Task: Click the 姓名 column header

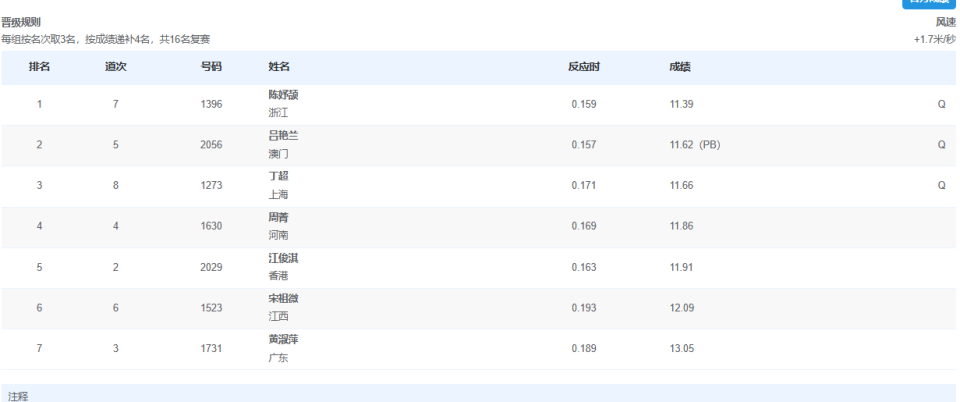Action: [x=279, y=67]
